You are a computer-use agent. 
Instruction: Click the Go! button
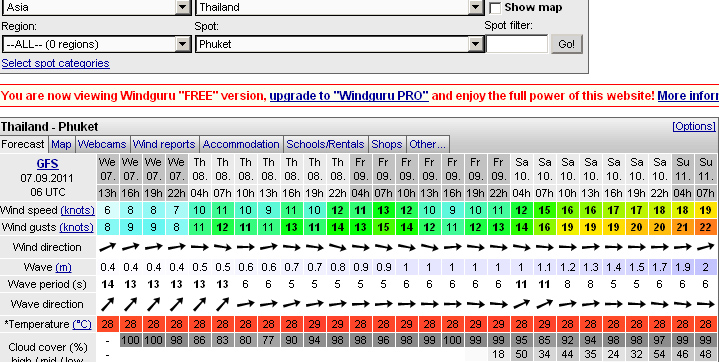[566, 44]
